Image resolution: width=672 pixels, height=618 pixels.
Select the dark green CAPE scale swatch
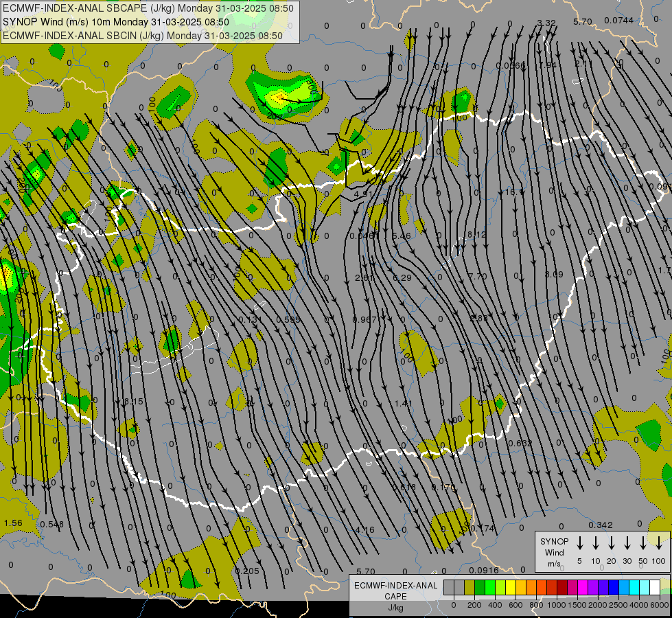point(480,587)
